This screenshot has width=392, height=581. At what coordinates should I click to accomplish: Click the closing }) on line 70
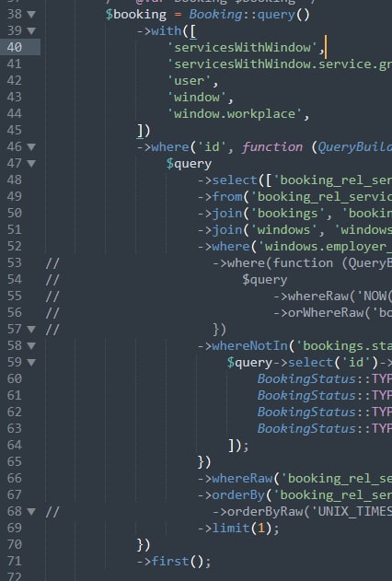144,545
